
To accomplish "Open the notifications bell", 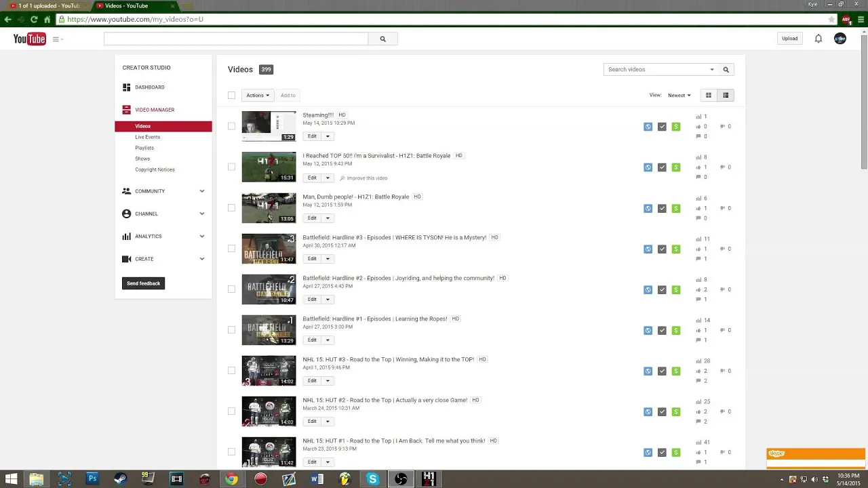I will coord(818,39).
